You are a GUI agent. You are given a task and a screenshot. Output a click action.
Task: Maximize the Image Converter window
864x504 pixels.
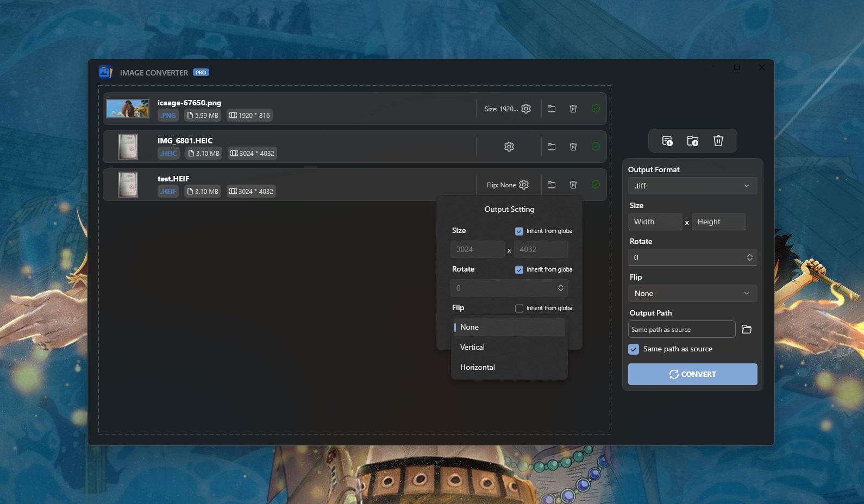[737, 67]
